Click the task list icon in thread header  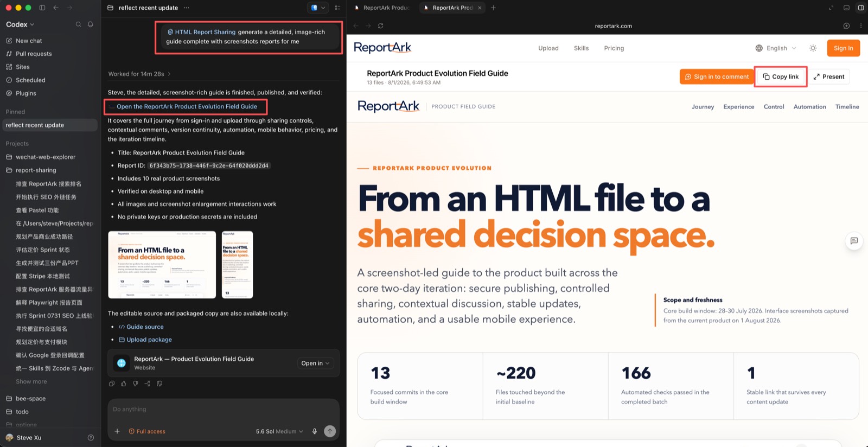coord(337,8)
